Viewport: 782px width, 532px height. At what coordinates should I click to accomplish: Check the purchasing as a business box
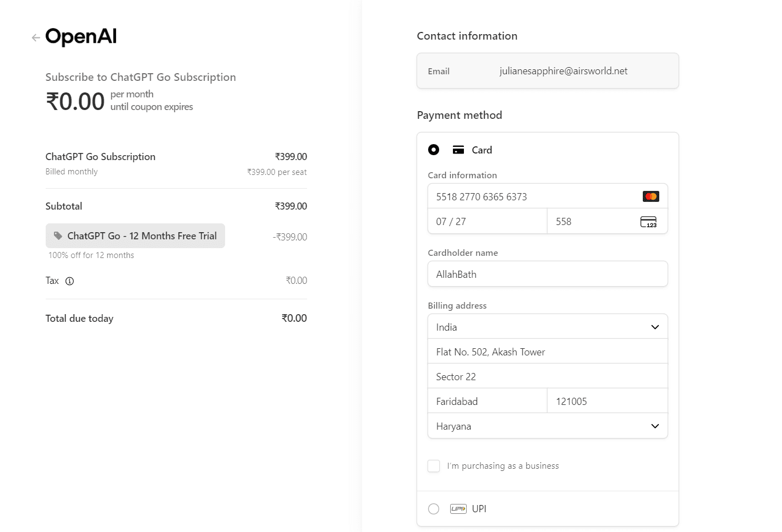434,466
